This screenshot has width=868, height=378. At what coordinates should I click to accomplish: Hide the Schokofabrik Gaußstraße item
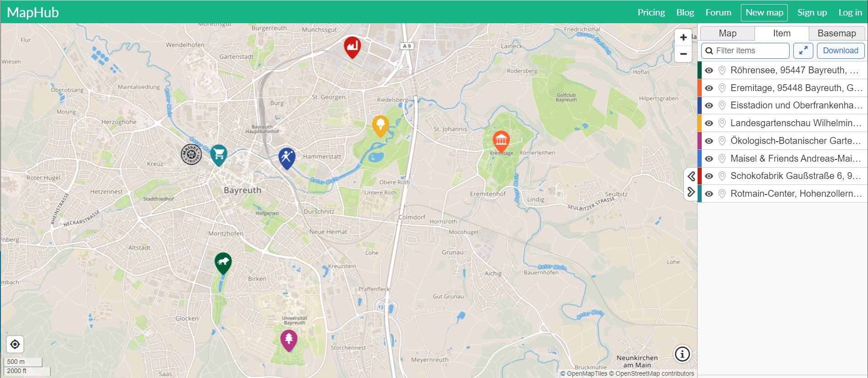(709, 176)
